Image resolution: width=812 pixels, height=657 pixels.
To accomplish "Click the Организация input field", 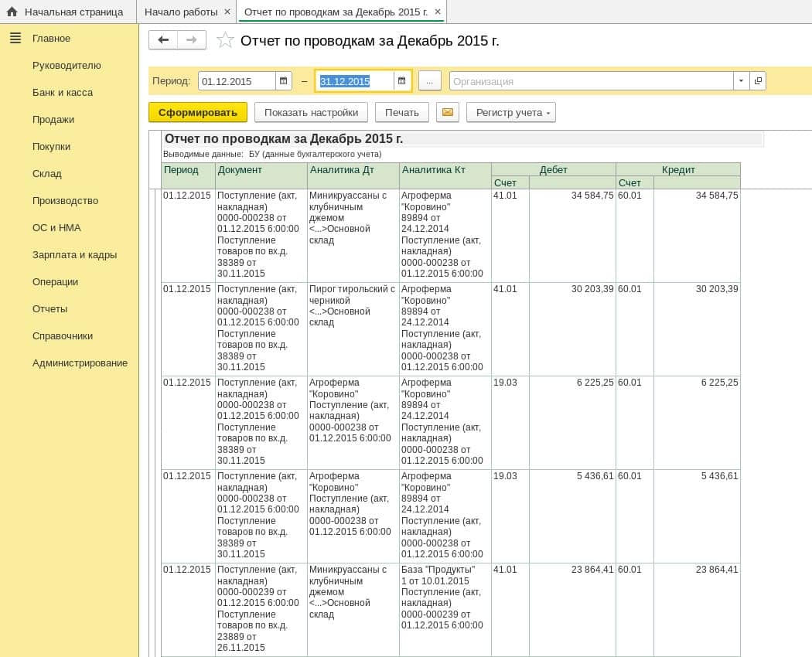I will tap(592, 80).
